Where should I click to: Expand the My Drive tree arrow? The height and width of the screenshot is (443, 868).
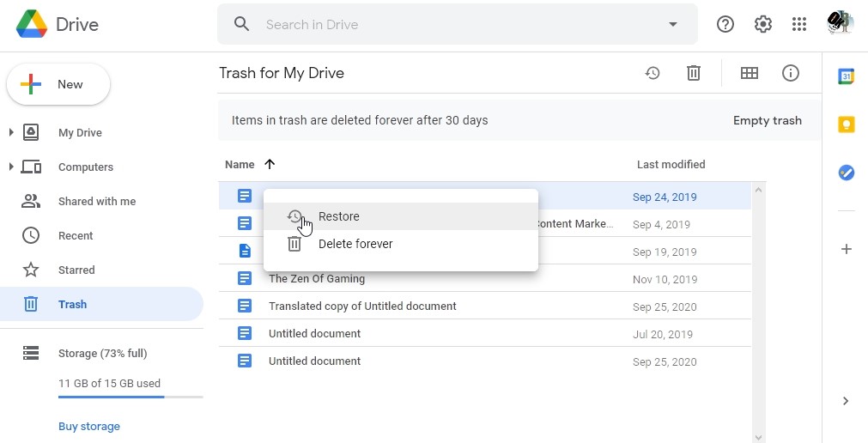(11, 132)
